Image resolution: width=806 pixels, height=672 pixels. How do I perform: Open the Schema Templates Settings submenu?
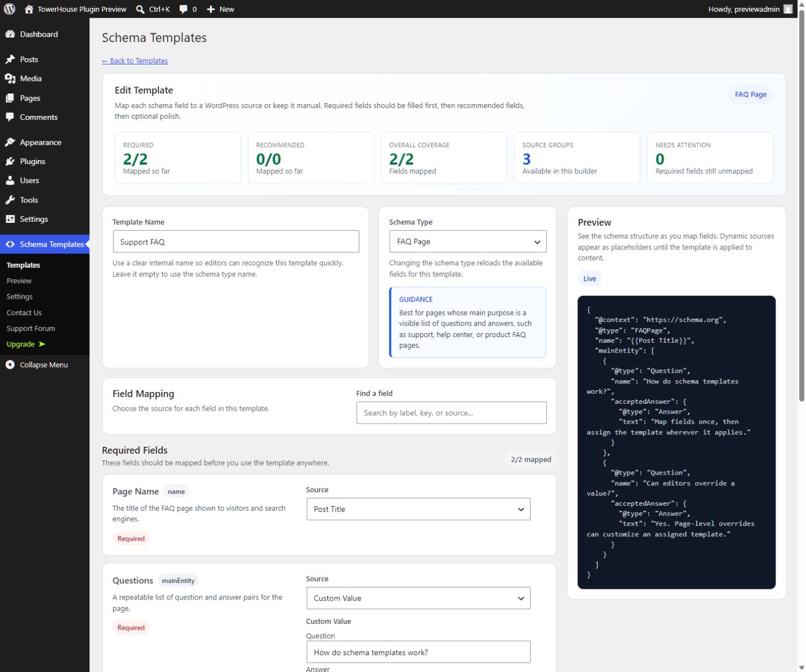click(x=19, y=296)
